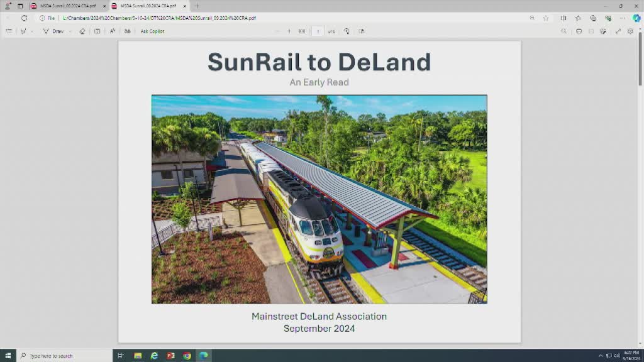Click Ask Copilot button
Viewport: 644px width, 362px height.
point(152,31)
